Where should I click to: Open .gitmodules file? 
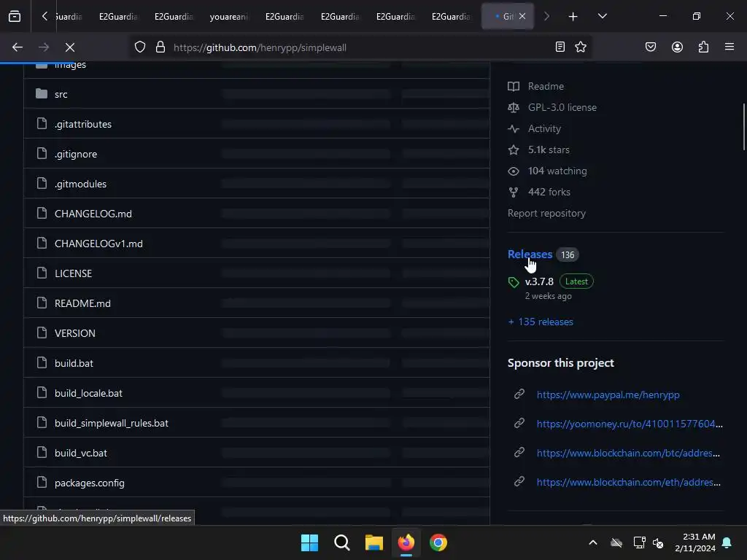tap(80, 184)
